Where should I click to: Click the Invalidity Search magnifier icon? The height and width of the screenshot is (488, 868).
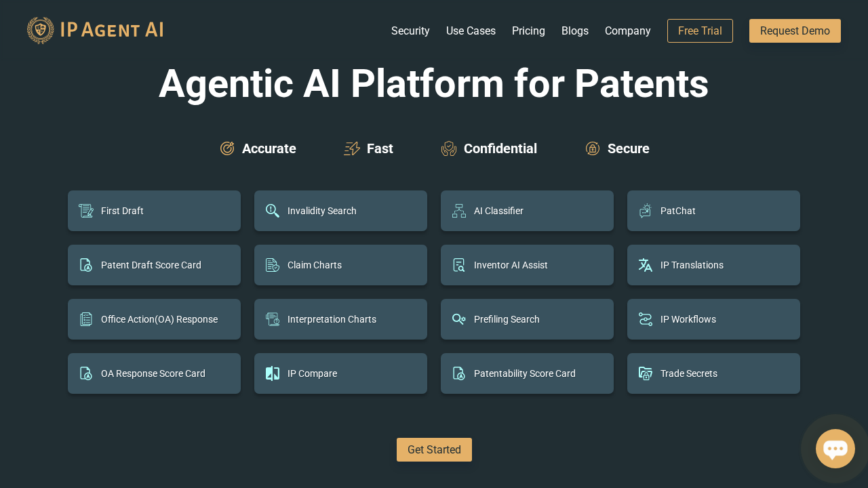tap(272, 211)
